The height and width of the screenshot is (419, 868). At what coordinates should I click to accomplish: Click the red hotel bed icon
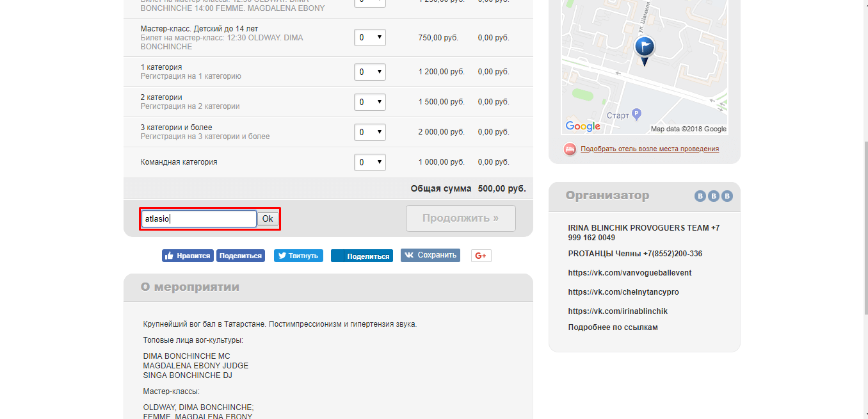tap(570, 149)
